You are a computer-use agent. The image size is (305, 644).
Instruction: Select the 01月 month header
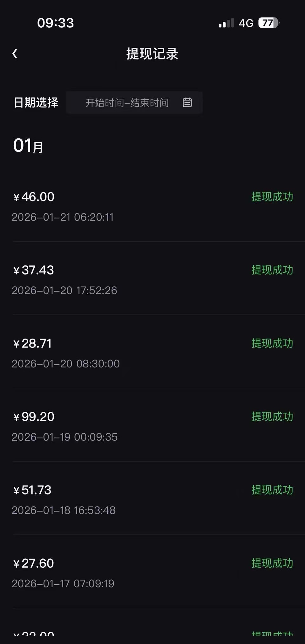(x=28, y=146)
